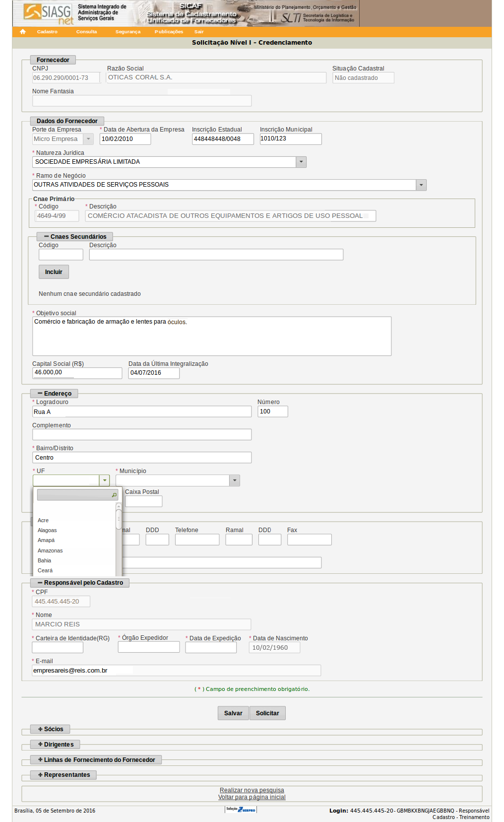Click Data da Última Integralização field
Viewport: 504px width, 822px height.
[x=154, y=373]
